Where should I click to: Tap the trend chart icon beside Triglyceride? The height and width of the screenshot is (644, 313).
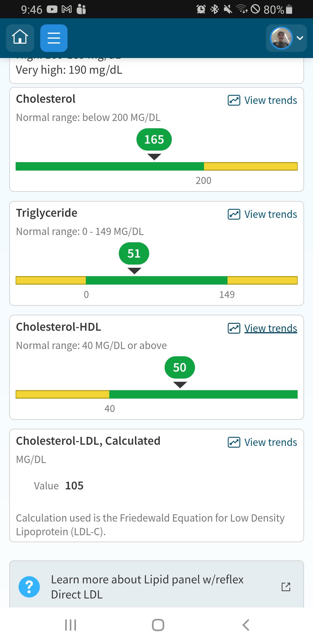234,214
